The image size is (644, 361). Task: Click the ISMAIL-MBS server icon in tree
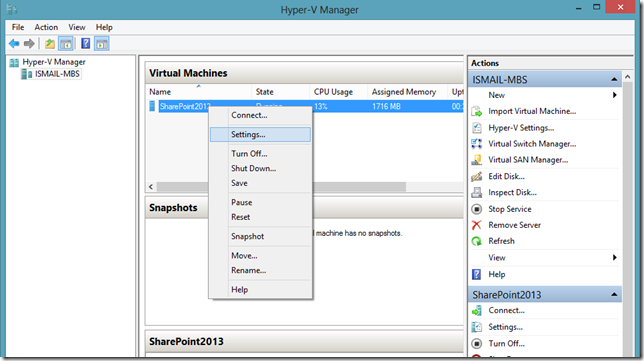27,74
